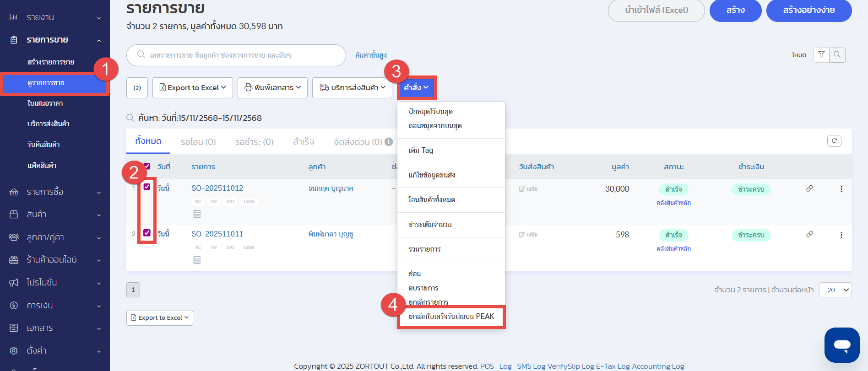This screenshot has height=371, width=868.
Task: Click calculator icon under SO-202511012
Action: [197, 214]
